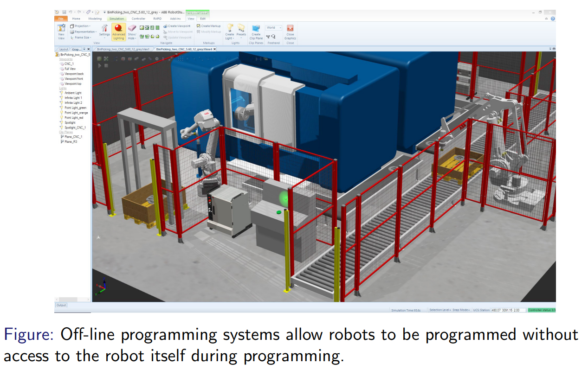The image size is (588, 376).
Task: Switch to the Simulation ribbon tab
Action: point(116,19)
